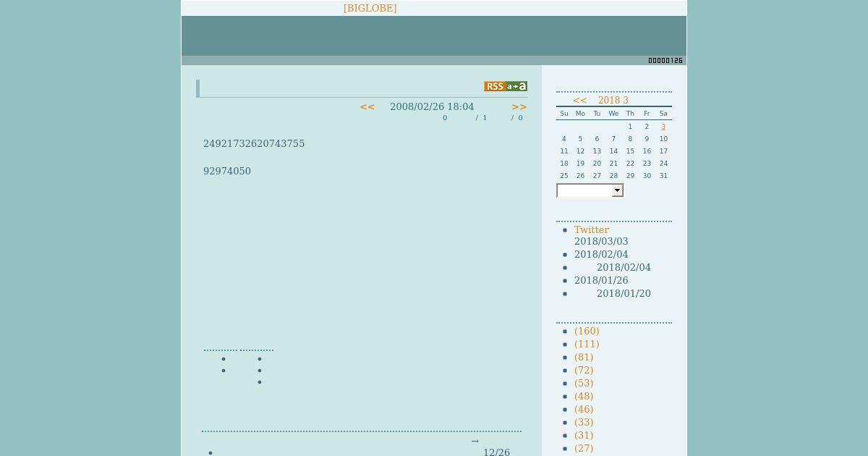The height and width of the screenshot is (456, 868).
Task: Click calendar day 31
Action: 663,176
